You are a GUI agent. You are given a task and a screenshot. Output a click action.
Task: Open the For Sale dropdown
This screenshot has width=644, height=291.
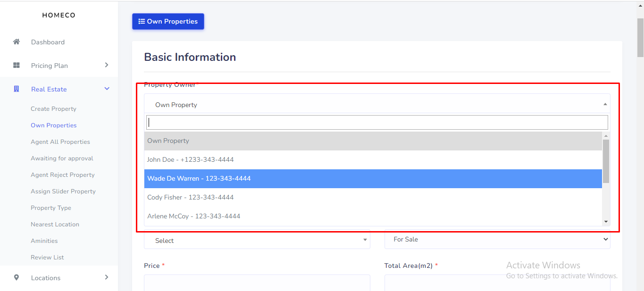(x=497, y=239)
